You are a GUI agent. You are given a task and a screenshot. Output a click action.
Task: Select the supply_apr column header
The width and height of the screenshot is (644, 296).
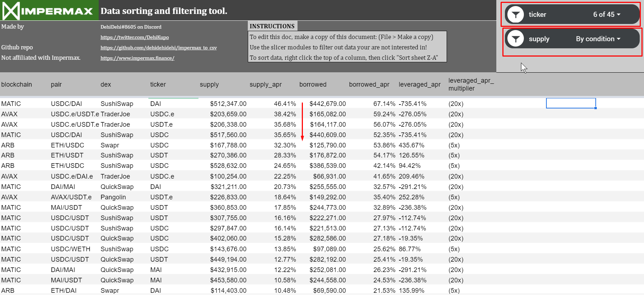pos(265,84)
